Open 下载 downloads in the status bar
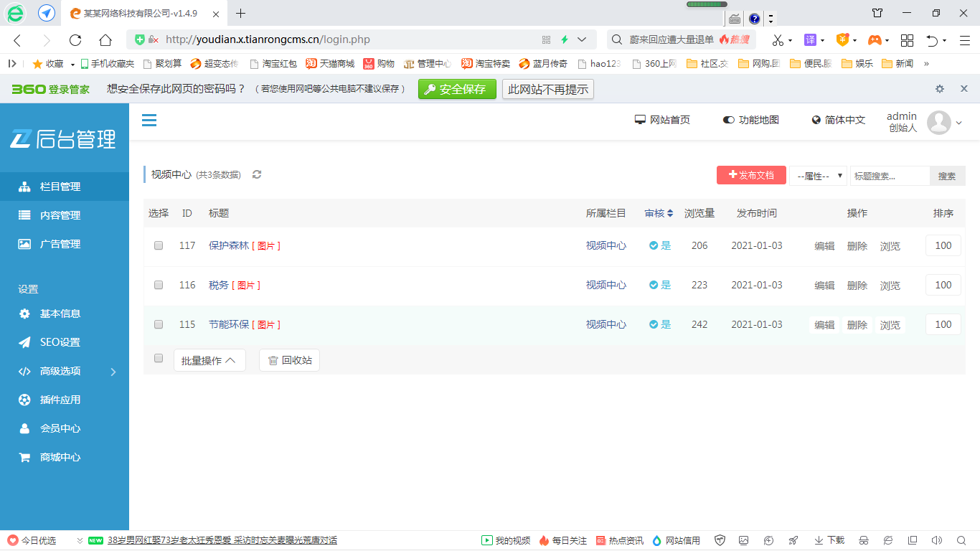Viewport: 980px width, 551px height. click(829, 540)
